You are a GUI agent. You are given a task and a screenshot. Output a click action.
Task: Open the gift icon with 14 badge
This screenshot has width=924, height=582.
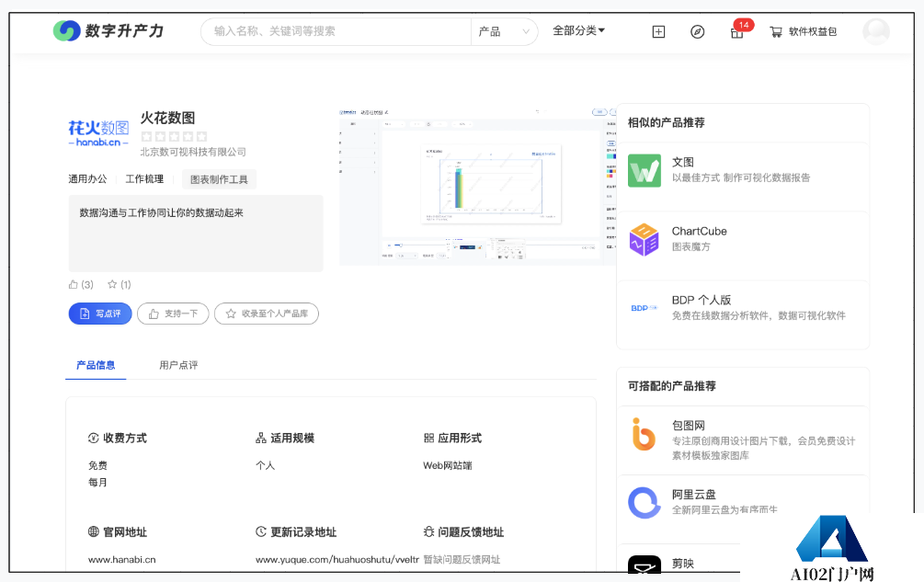(x=737, y=32)
